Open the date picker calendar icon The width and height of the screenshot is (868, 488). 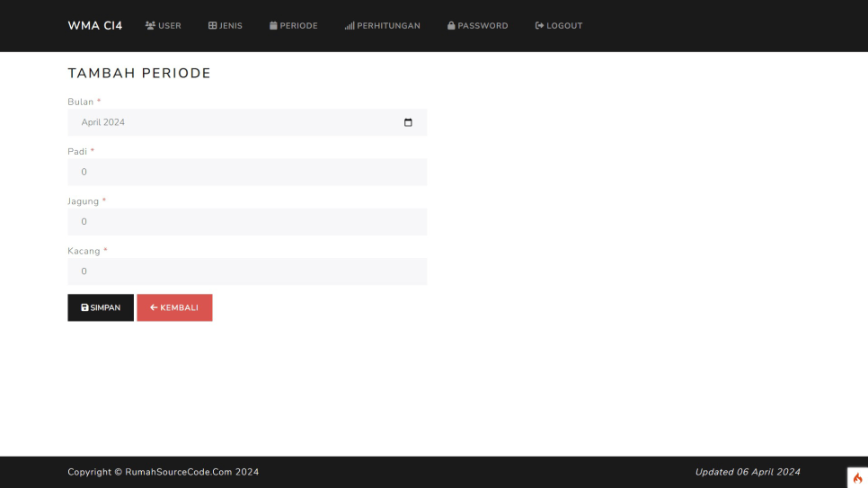tap(408, 122)
